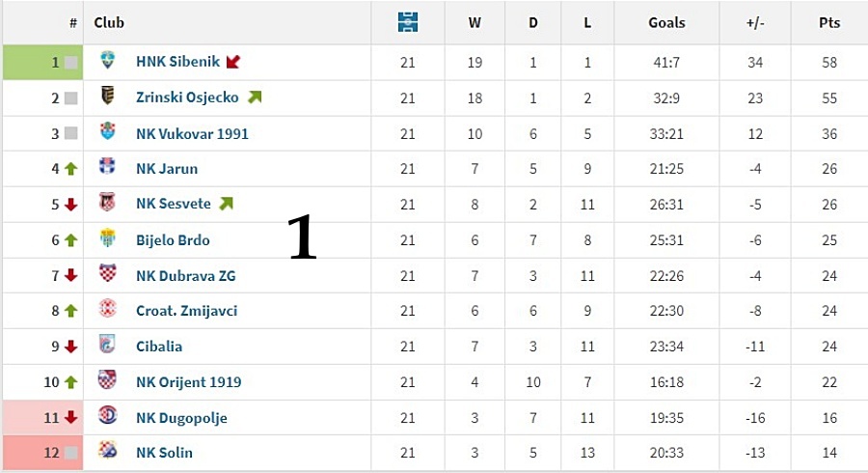Open the Croat. Zmijavci club link
The width and height of the screenshot is (868, 473).
click(x=186, y=311)
